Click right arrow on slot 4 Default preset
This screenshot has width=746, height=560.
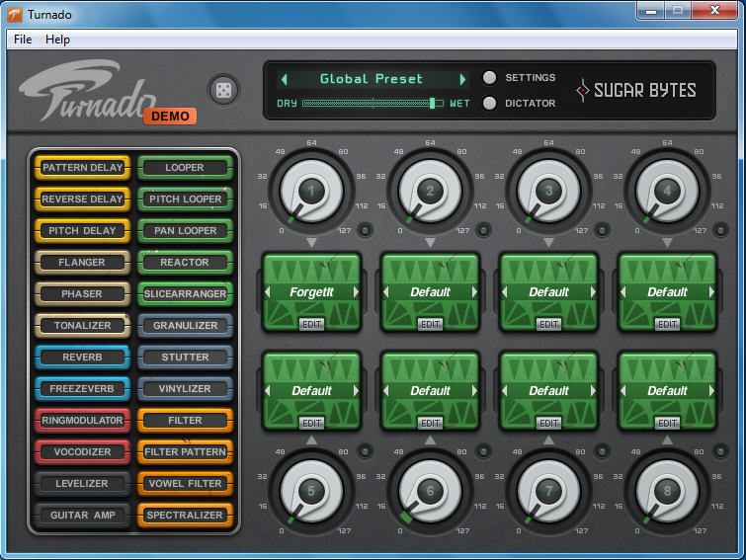coord(711,292)
